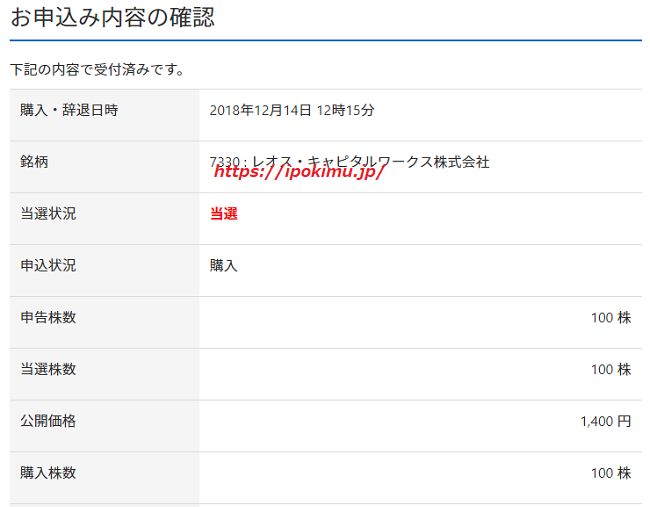Click the 銘柄 row label
The height and width of the screenshot is (507, 650).
pyautogui.click(x=34, y=162)
